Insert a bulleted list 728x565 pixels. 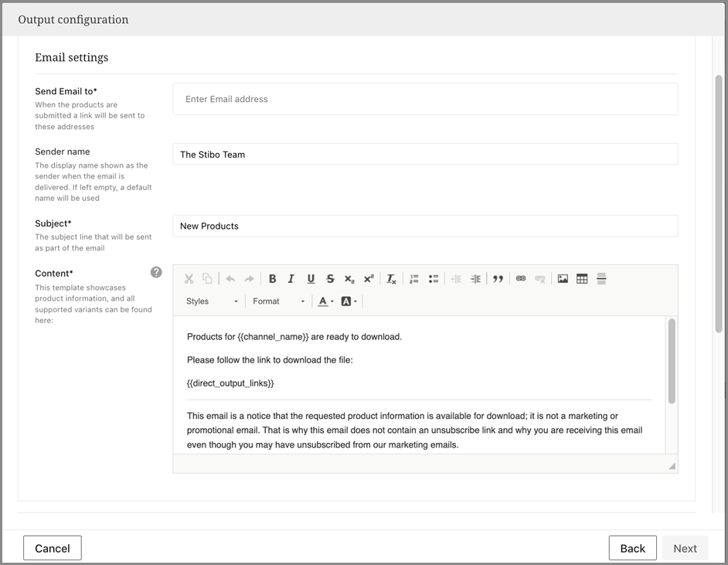(434, 279)
